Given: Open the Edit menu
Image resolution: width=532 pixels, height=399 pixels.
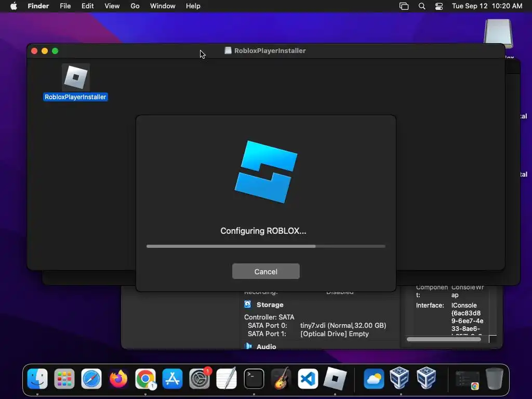Looking at the screenshot, I should point(87,6).
